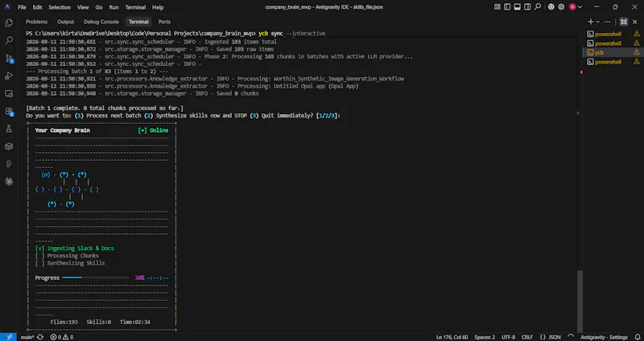This screenshot has width=644, height=341.
Task: Switch to the Output tab
Action: point(66,22)
